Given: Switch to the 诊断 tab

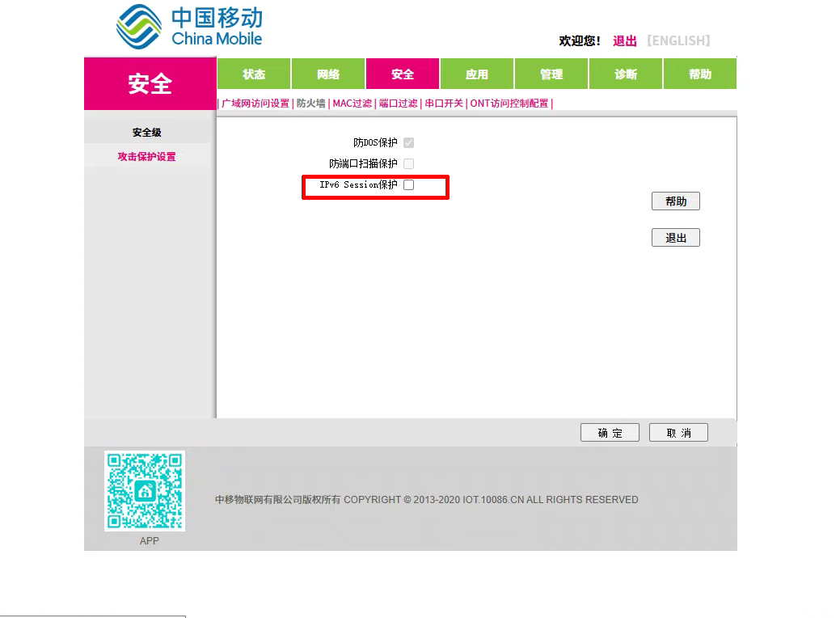Looking at the screenshot, I should [626, 74].
